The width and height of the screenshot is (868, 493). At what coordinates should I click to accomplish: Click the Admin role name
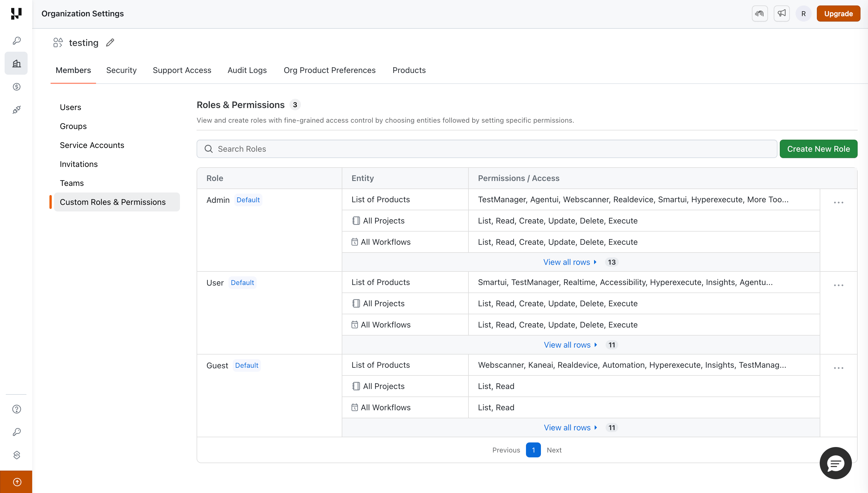[x=218, y=200]
